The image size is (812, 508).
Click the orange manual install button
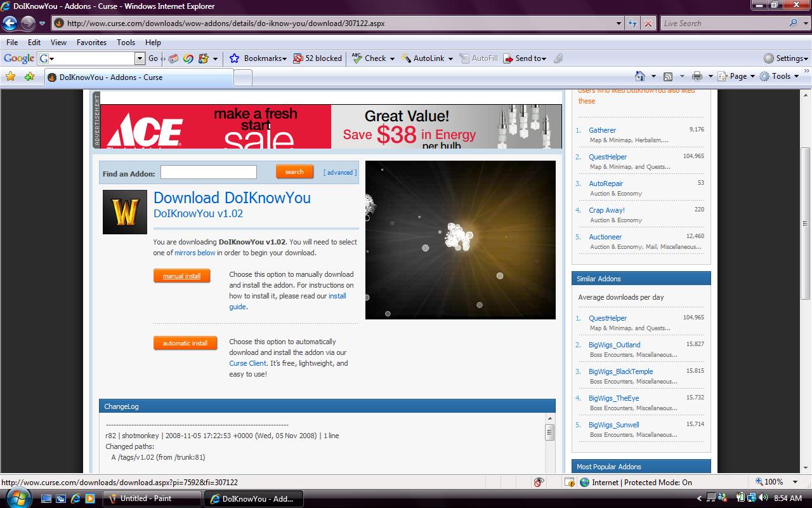coord(181,276)
